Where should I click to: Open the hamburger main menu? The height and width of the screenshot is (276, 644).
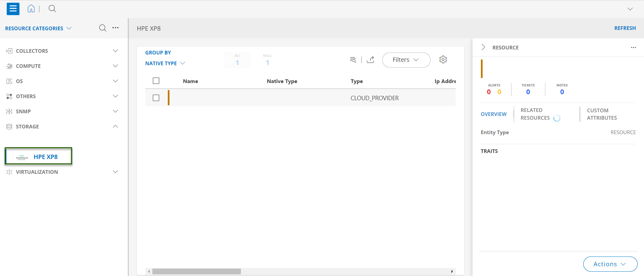point(13,9)
